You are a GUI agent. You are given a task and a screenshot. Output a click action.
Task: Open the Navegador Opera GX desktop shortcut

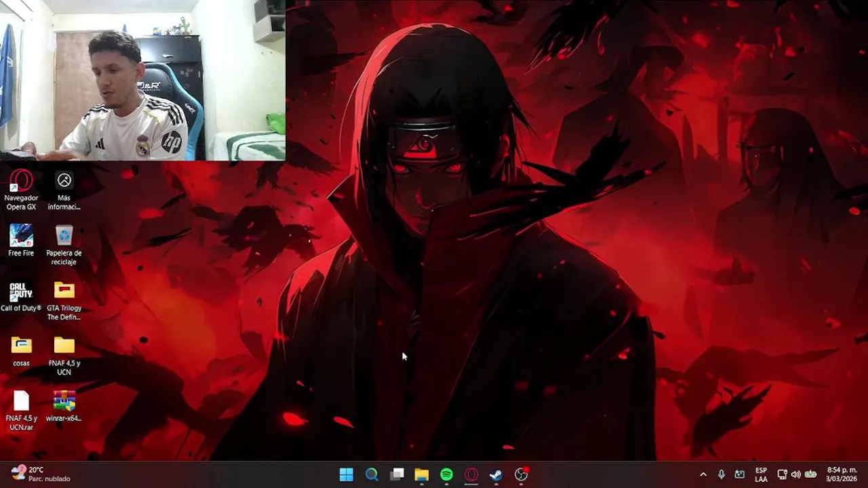coord(21,190)
